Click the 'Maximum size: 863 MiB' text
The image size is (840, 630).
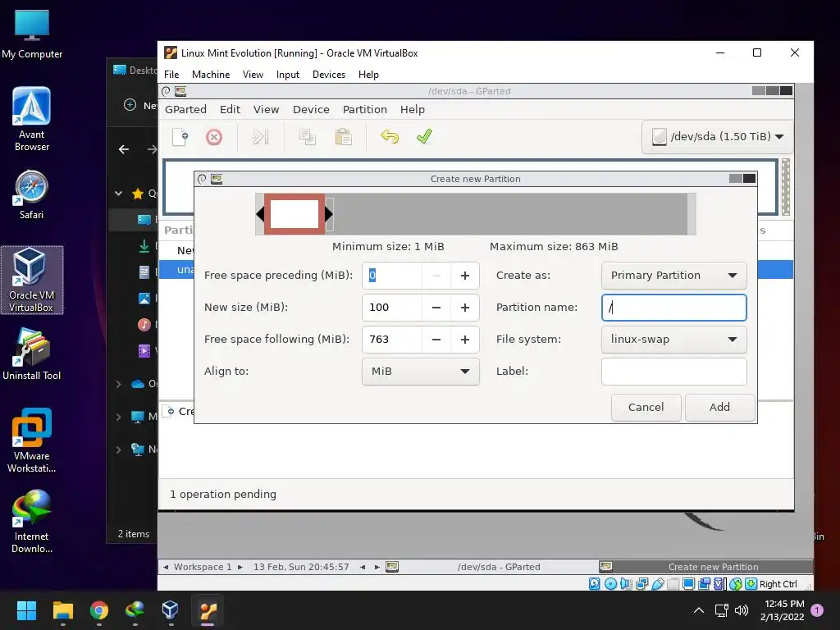pyautogui.click(x=554, y=246)
